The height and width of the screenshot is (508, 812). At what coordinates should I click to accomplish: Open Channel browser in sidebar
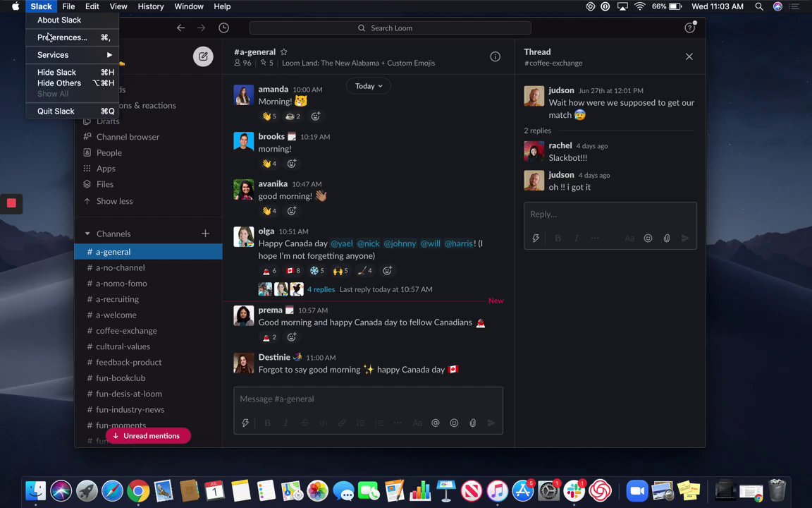pyautogui.click(x=128, y=137)
